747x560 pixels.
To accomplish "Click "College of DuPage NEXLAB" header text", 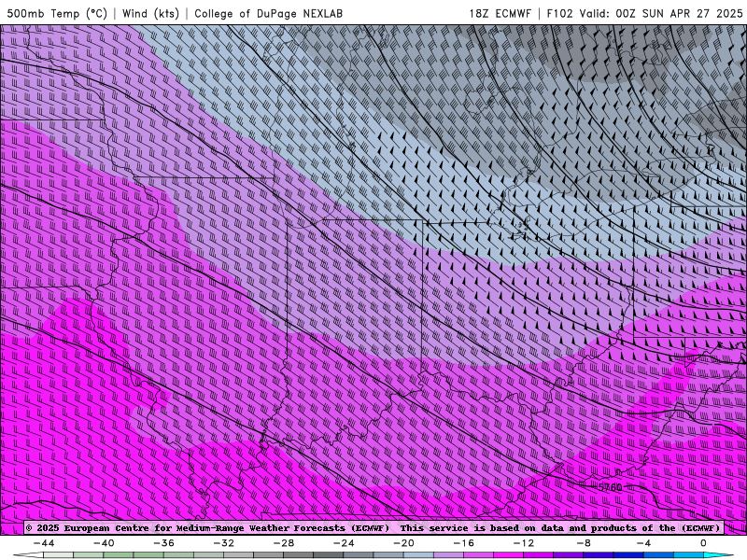I will [268, 13].
